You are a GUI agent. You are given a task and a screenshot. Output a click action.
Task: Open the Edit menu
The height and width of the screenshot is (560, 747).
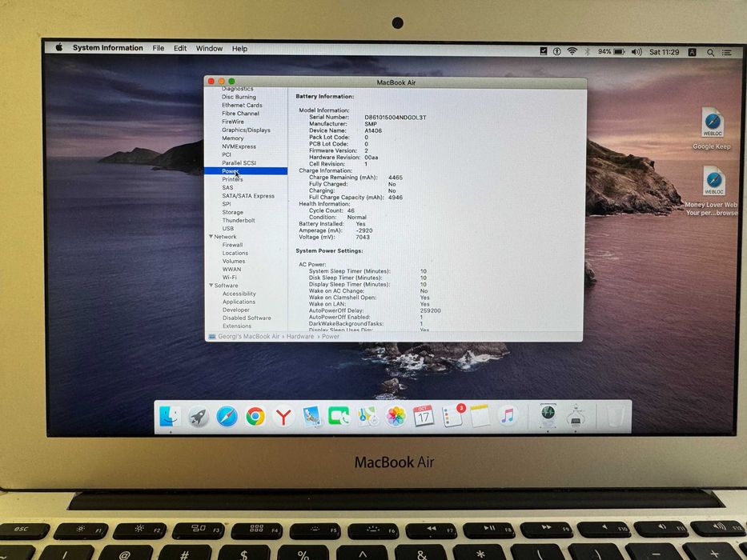[x=180, y=48]
